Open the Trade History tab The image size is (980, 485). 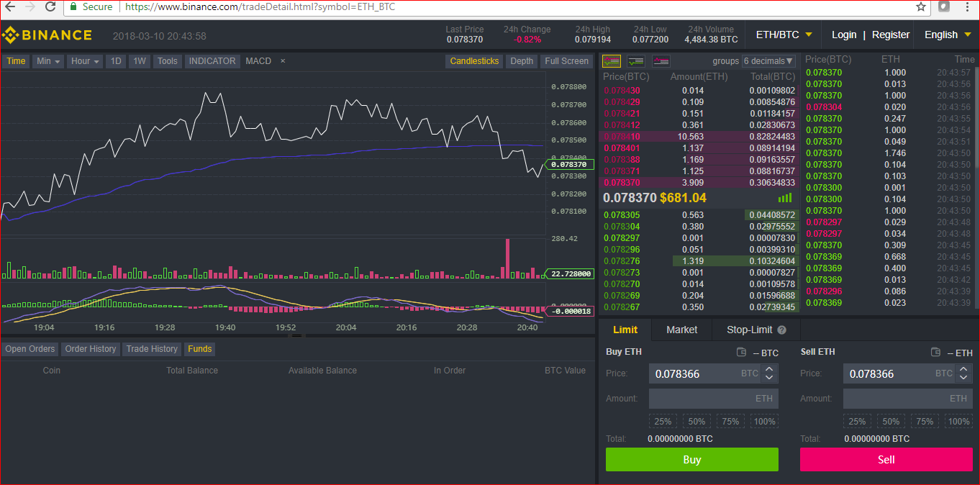[x=152, y=349]
